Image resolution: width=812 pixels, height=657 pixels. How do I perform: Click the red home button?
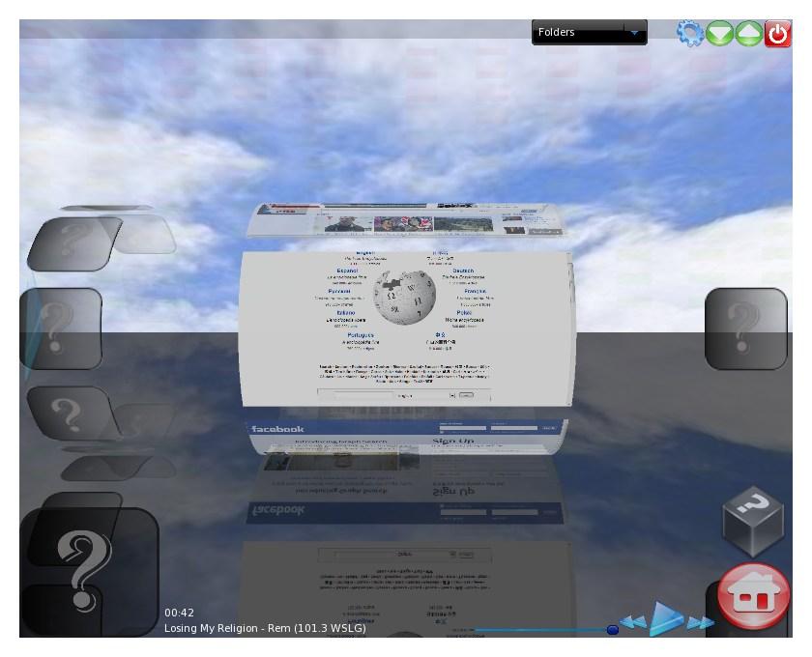[753, 596]
